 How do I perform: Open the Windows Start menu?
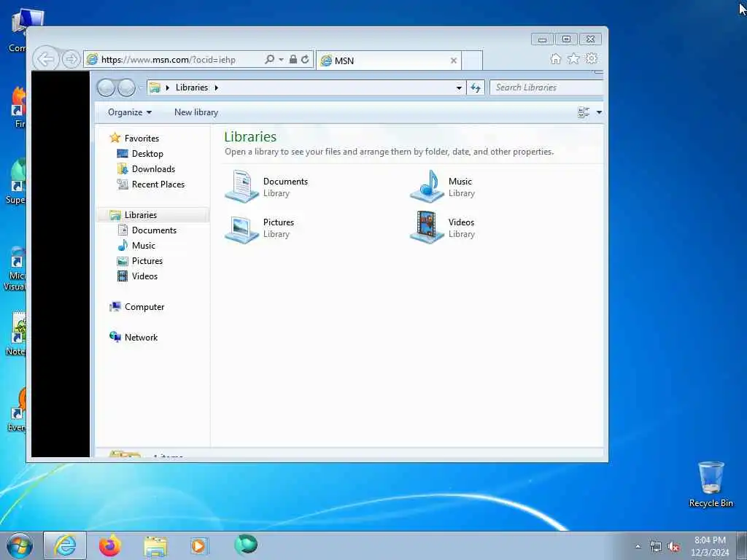[x=20, y=545]
